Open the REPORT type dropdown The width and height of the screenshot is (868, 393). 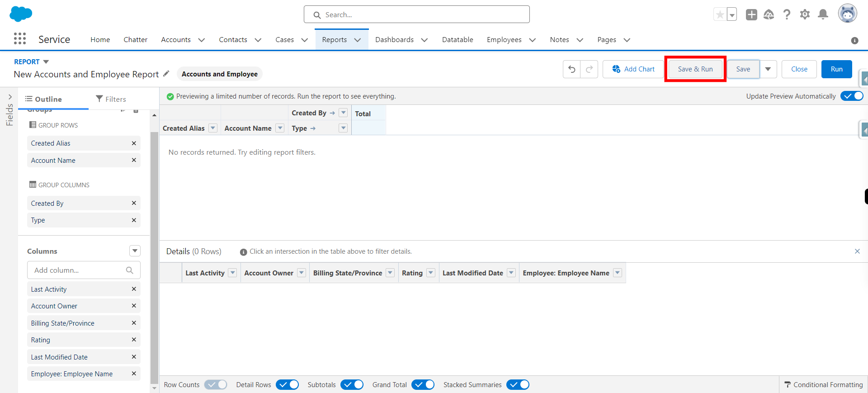[x=46, y=62]
